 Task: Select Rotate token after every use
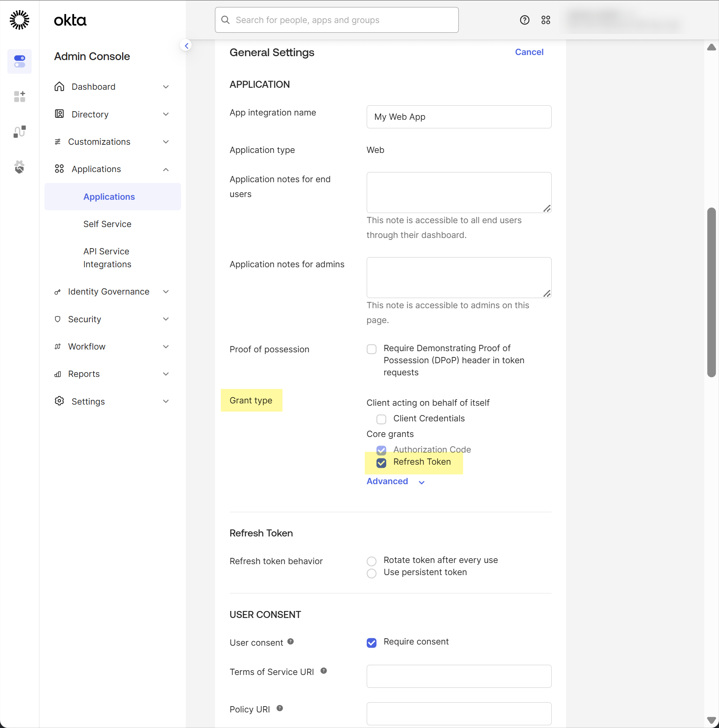point(371,561)
